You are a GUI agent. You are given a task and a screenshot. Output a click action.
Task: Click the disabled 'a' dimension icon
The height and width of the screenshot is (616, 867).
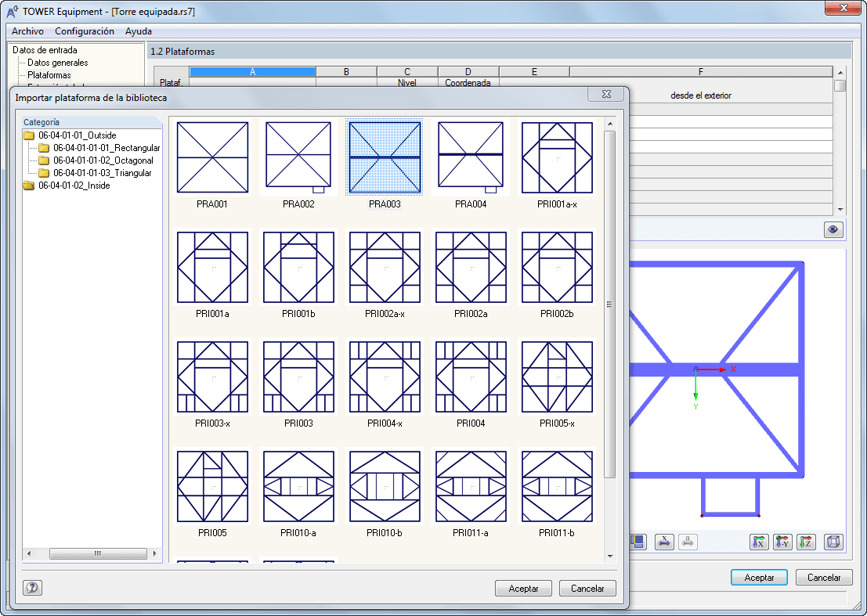688,542
